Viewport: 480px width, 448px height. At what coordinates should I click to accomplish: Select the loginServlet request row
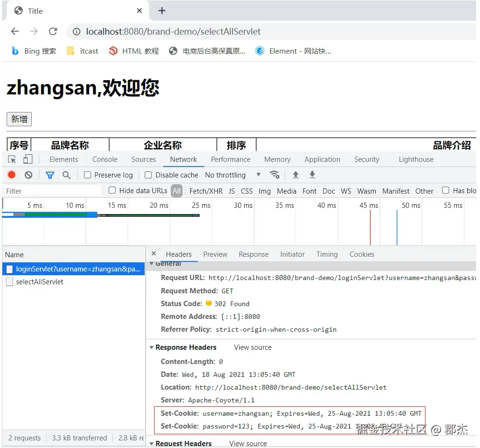[74, 269]
